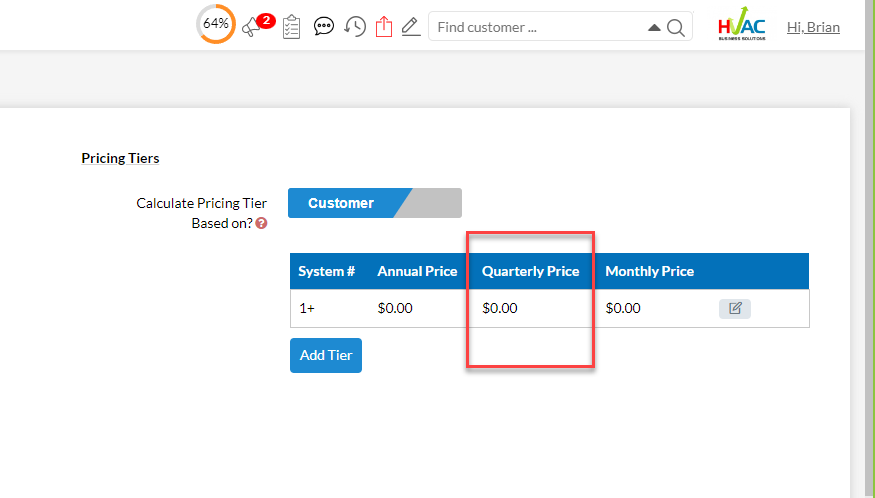Open the megaphone announcements icon
The width and height of the screenshot is (875, 498).
point(252,27)
